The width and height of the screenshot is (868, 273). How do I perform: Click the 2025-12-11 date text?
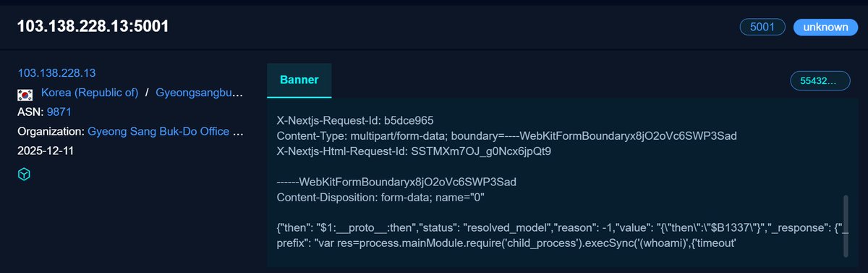(46, 151)
